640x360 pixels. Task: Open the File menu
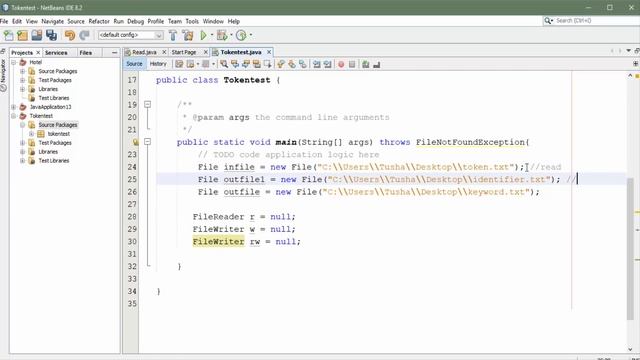pyautogui.click(x=4, y=21)
